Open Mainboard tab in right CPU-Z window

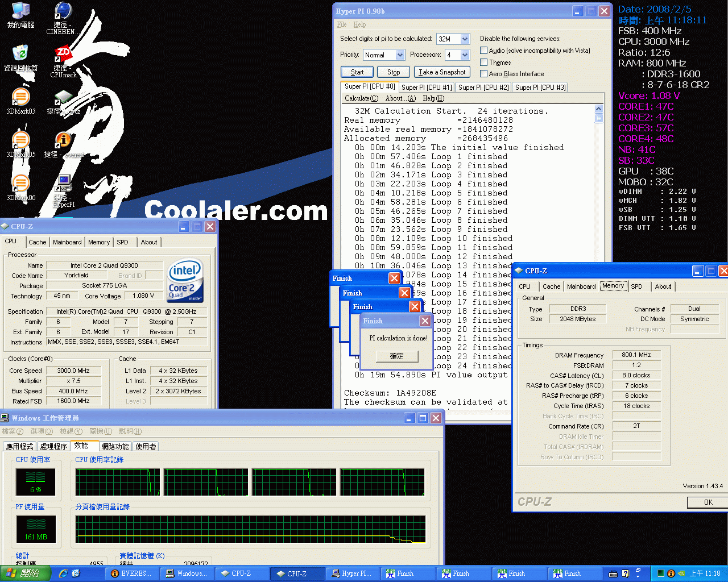[581, 286]
